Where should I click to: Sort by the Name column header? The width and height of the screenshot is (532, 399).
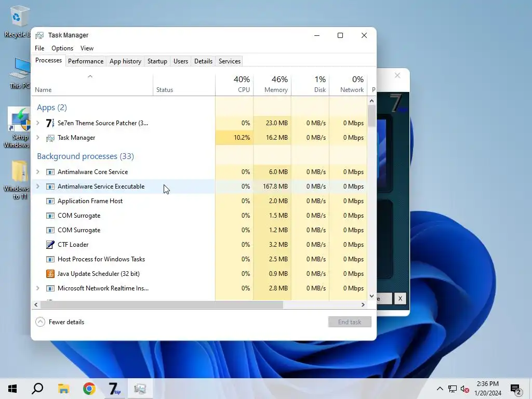pos(92,85)
